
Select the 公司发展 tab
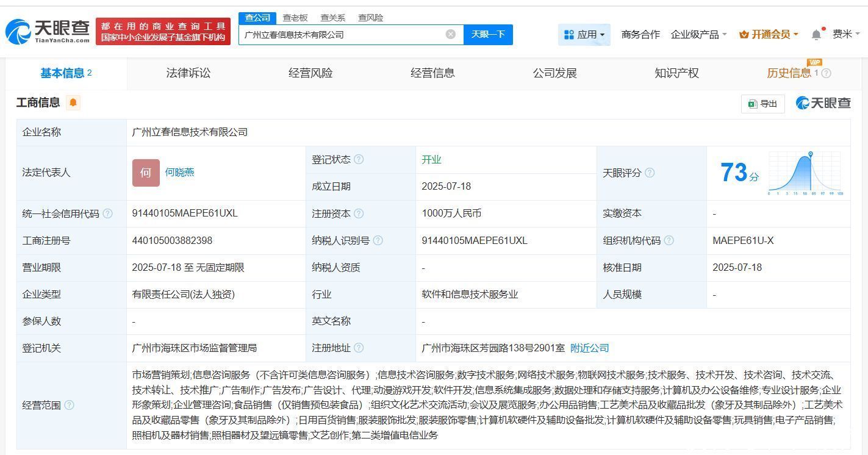[554, 73]
